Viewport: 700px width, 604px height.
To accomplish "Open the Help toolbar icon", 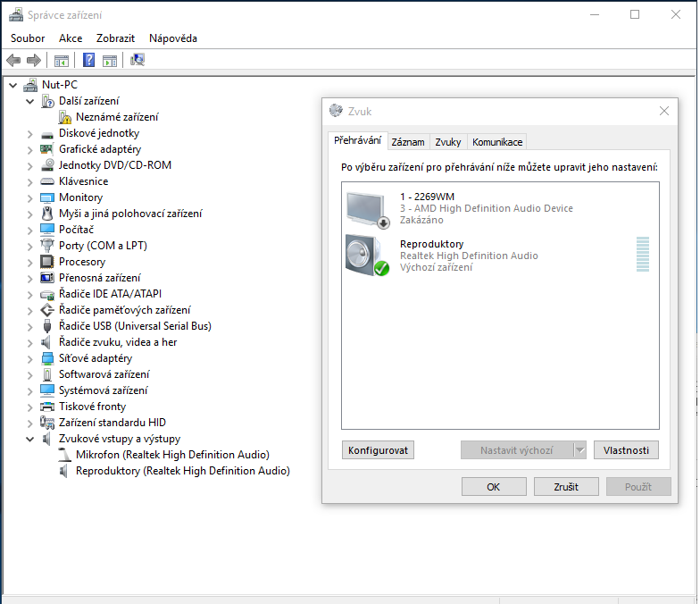I will pos(89,60).
